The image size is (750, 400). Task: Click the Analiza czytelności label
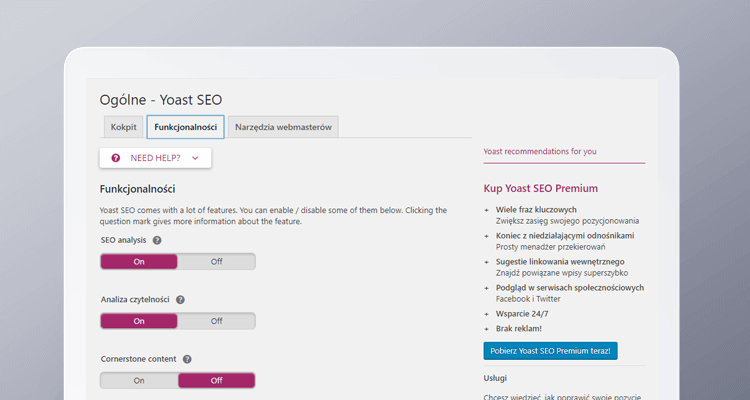pos(135,300)
